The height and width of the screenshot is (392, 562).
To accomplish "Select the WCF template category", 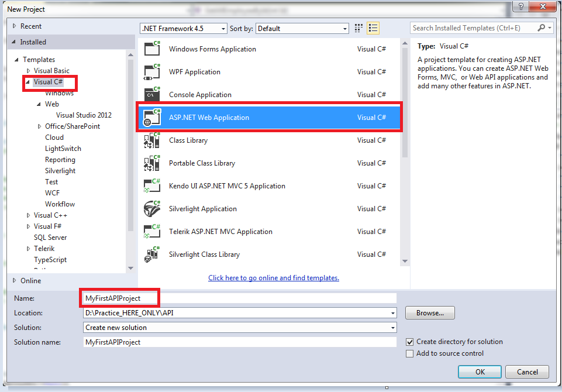I will coord(52,193).
